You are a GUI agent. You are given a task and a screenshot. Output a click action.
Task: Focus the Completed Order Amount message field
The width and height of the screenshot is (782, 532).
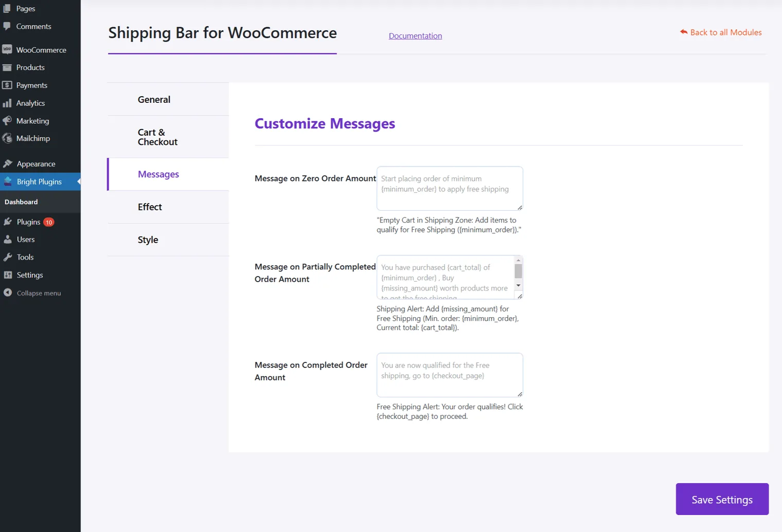click(450, 375)
